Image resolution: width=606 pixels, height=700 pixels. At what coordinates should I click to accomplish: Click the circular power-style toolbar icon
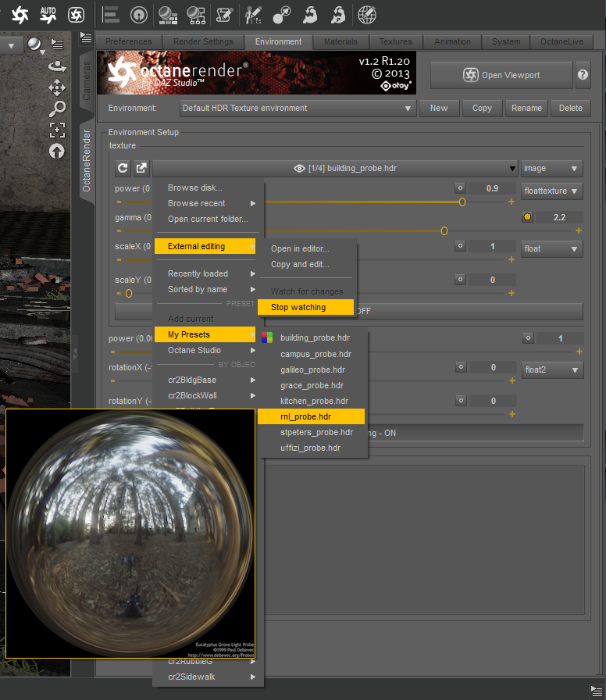tap(139, 15)
